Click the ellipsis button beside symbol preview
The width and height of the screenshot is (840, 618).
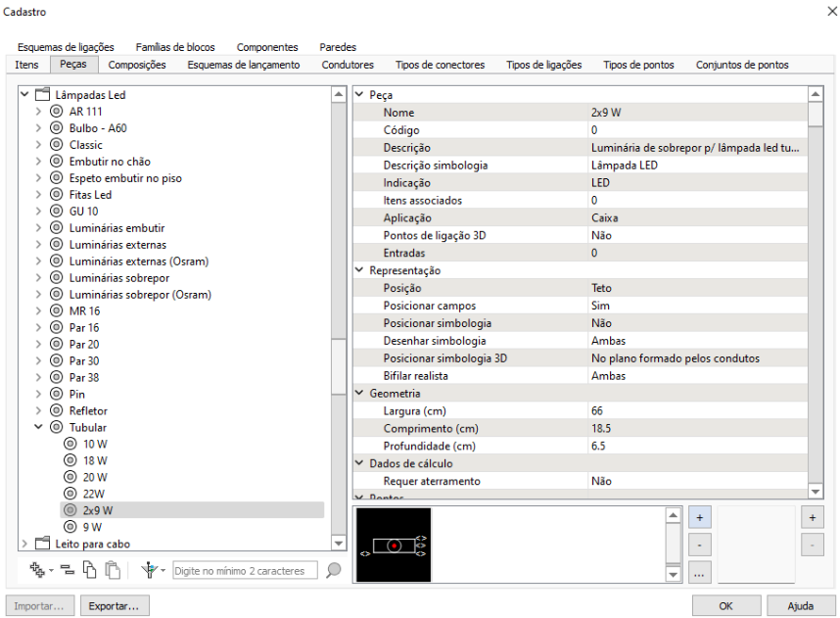[702, 572]
